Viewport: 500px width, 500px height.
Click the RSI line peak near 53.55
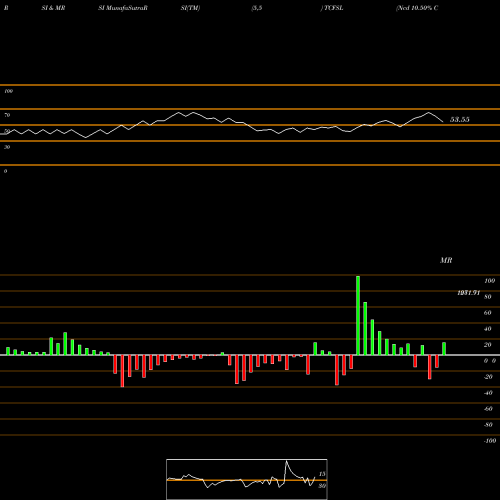(429, 113)
